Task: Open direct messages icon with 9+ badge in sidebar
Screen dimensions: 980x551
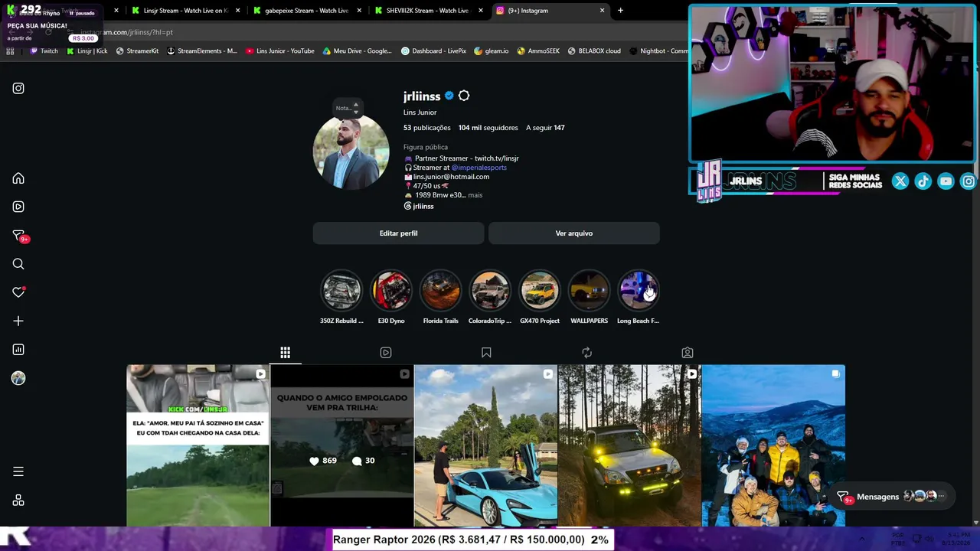Action: (19, 236)
